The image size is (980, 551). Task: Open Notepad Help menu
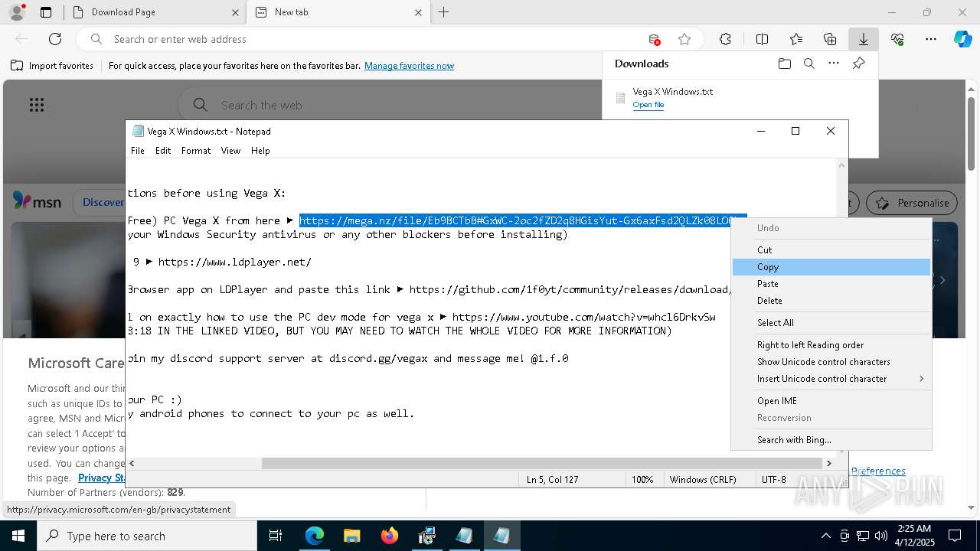(260, 151)
